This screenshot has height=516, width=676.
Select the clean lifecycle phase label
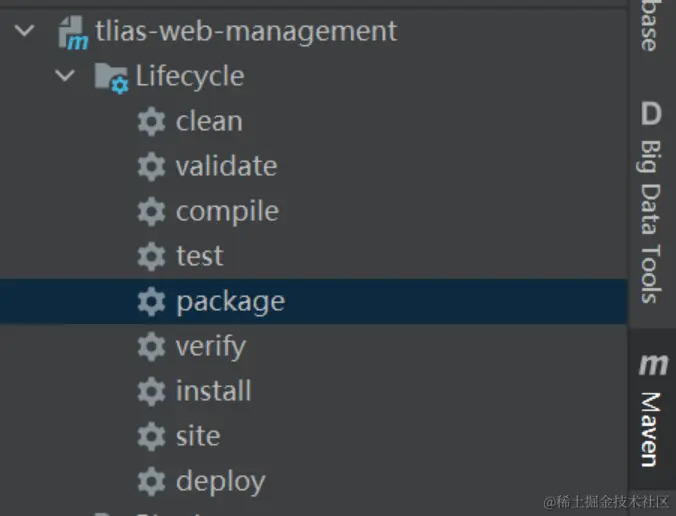click(208, 122)
